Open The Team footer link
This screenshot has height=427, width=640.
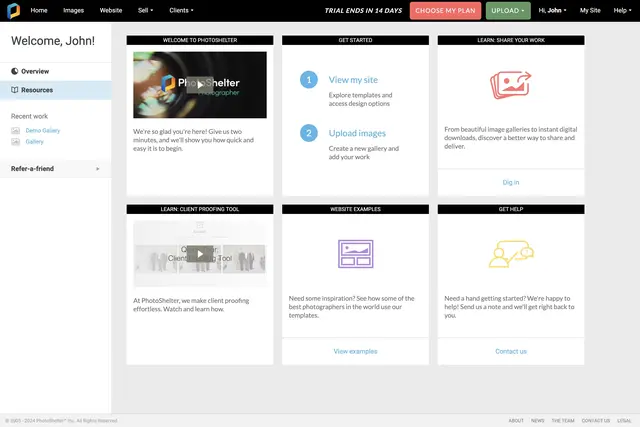[x=563, y=420]
